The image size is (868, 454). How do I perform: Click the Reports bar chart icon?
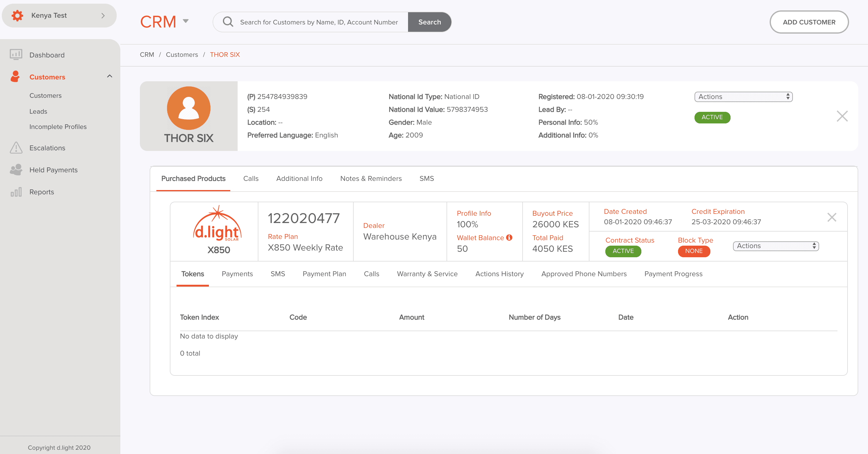point(16,192)
